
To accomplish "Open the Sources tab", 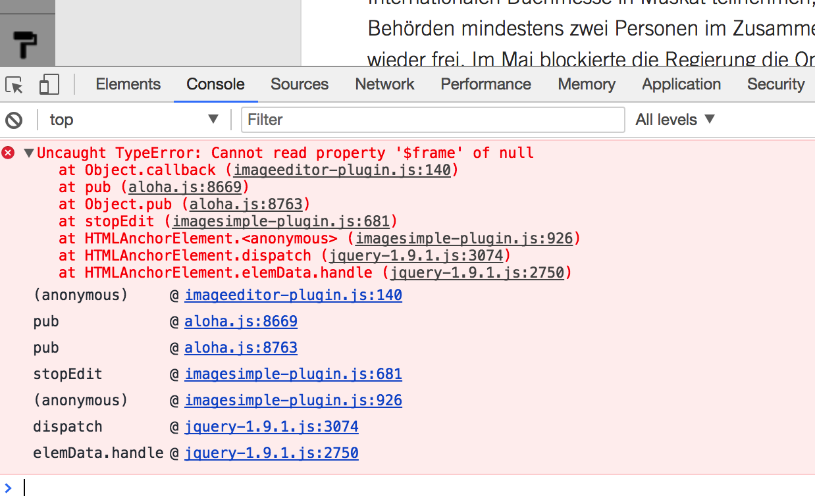I will click(x=300, y=84).
